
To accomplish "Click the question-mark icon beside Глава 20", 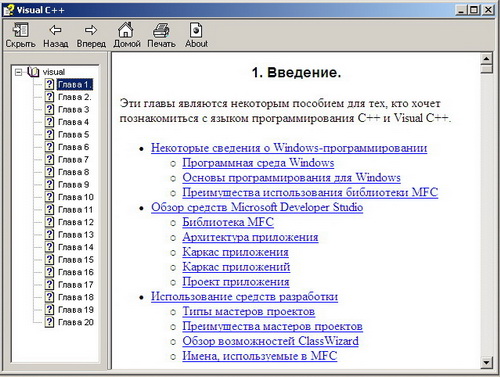I will coord(49,322).
